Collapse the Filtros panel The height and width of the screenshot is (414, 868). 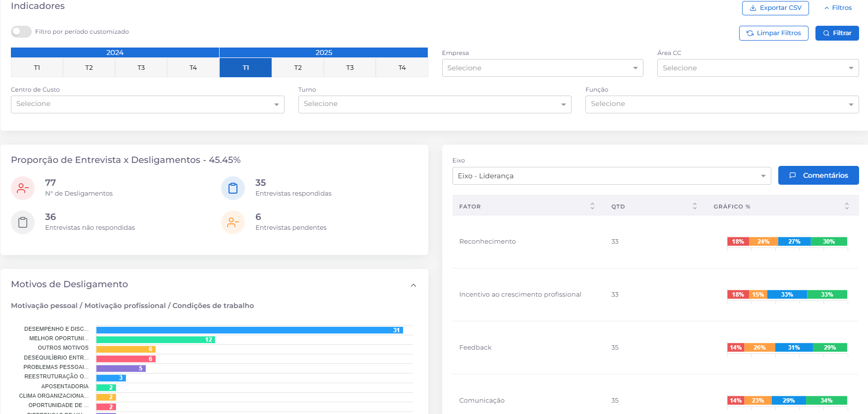(838, 8)
